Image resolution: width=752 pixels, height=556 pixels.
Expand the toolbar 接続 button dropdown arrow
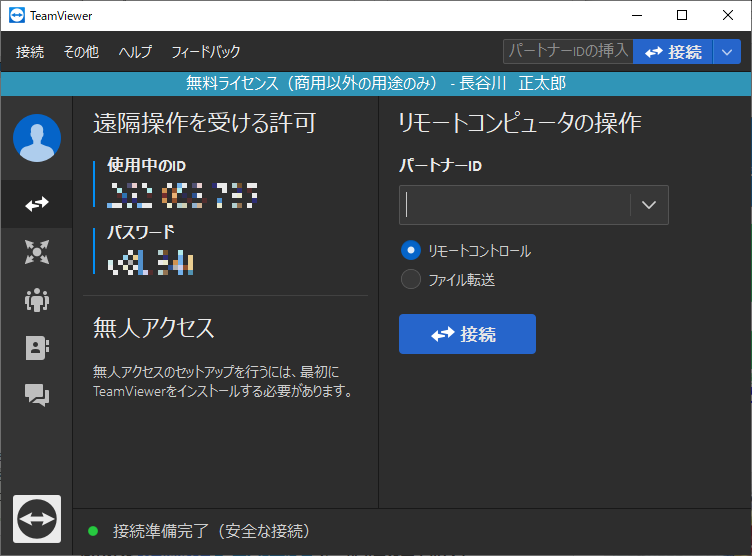click(x=727, y=52)
